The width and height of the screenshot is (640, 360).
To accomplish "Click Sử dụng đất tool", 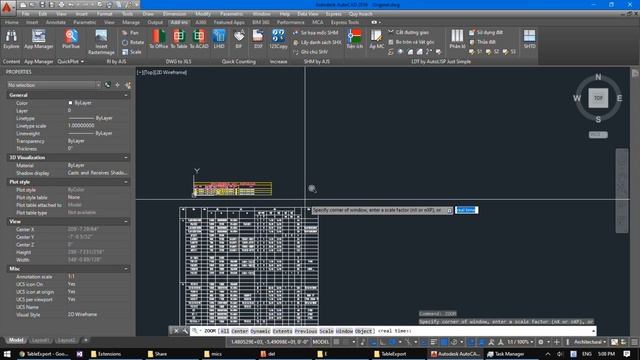I will pyautogui.click(x=486, y=32).
